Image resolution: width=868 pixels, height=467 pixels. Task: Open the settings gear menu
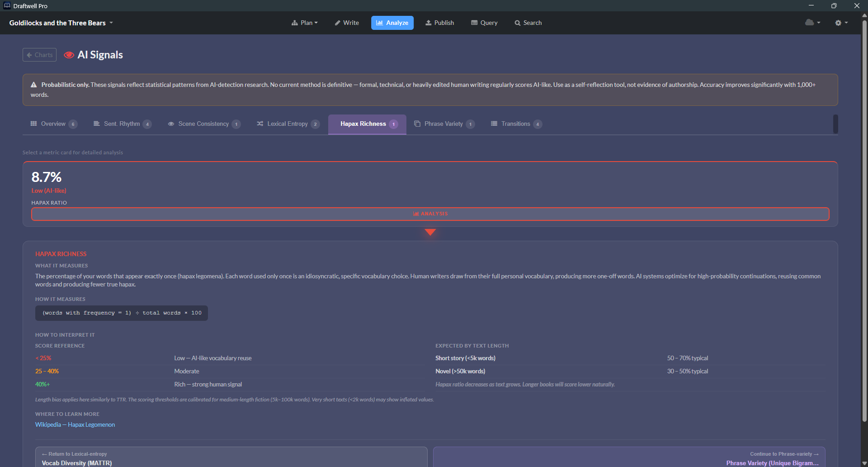pos(841,23)
